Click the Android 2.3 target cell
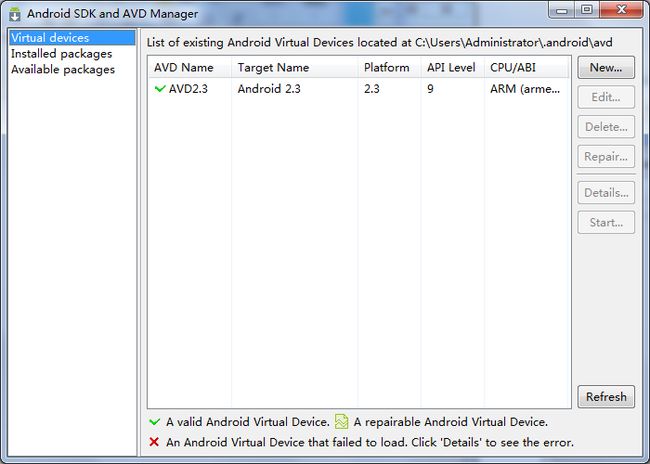This screenshot has width=650, height=464. coord(269,89)
